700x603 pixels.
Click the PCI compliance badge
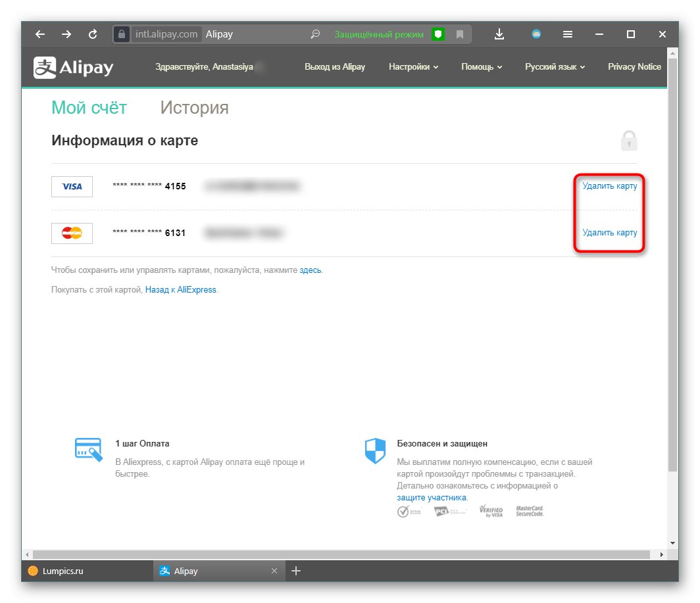[451, 511]
